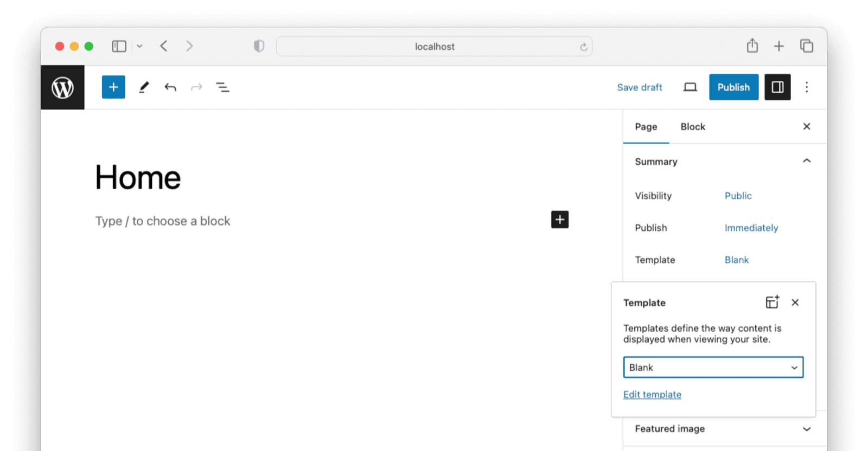This screenshot has height=451, width=868.
Task: Expand the Featured image section
Action: pos(725,429)
